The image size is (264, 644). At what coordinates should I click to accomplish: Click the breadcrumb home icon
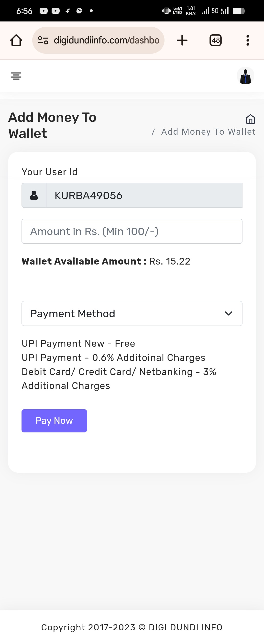pyautogui.click(x=250, y=119)
